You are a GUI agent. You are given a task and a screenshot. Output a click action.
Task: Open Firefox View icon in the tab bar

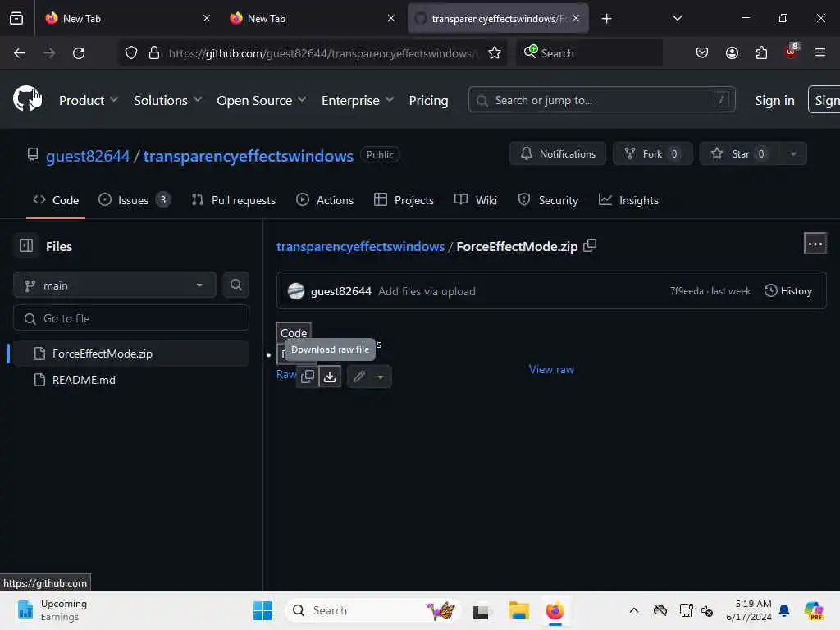pyautogui.click(x=16, y=19)
